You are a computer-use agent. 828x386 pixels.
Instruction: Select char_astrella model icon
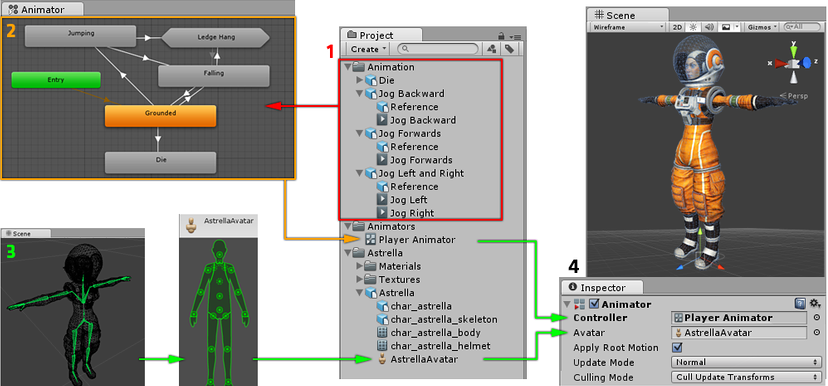point(382,306)
